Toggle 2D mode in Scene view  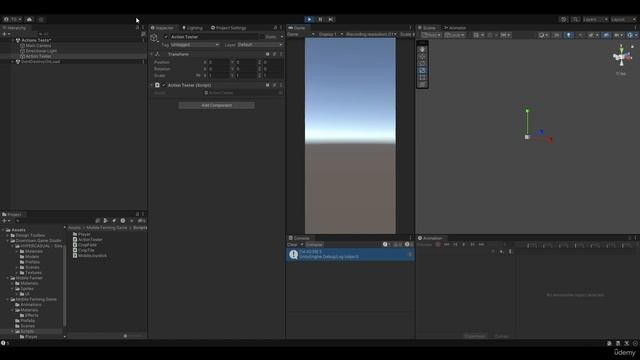(556, 35)
